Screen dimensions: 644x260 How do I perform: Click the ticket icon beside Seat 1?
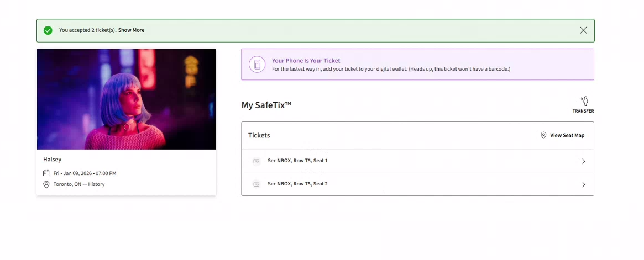(256, 161)
